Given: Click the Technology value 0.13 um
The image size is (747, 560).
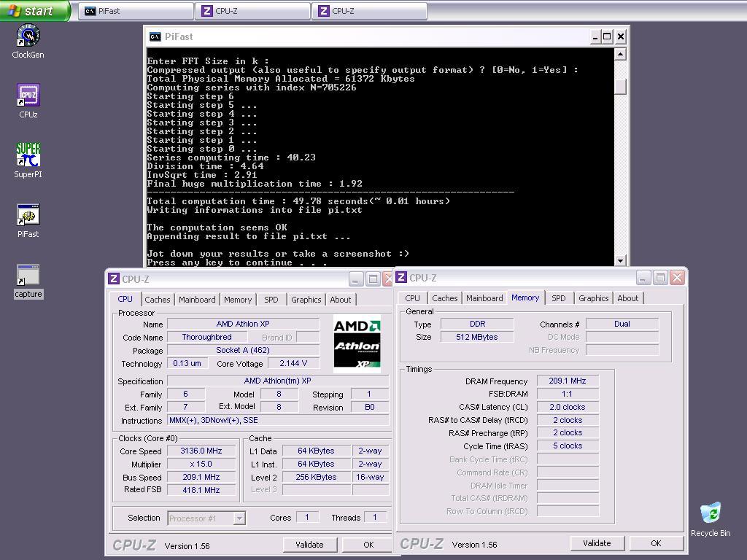Looking at the screenshot, I should [187, 363].
